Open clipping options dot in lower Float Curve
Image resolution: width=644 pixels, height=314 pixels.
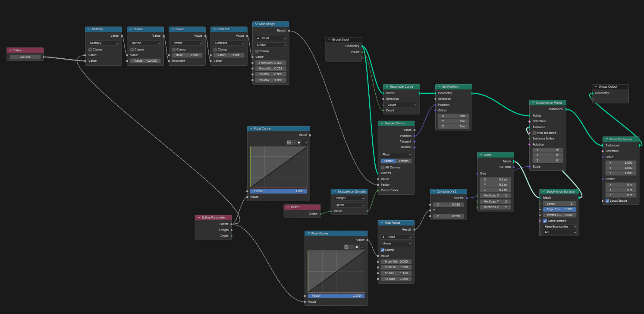[357, 247]
